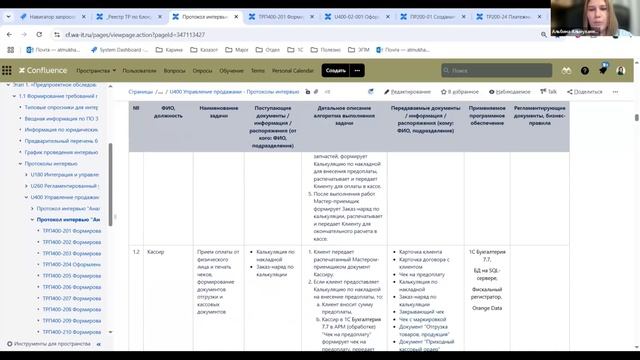Reload the browser page
This screenshot has height=360, width=640.
click(39, 35)
